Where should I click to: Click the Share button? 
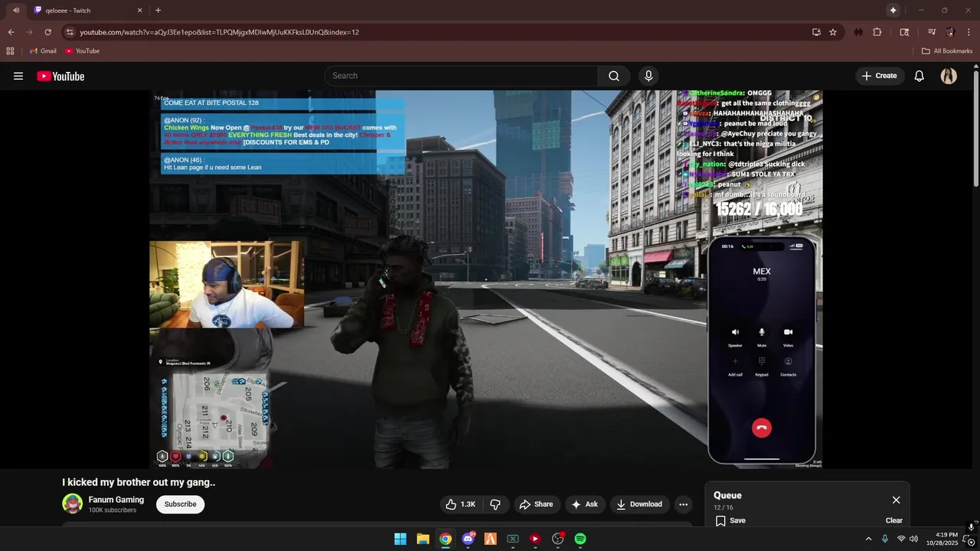536,504
